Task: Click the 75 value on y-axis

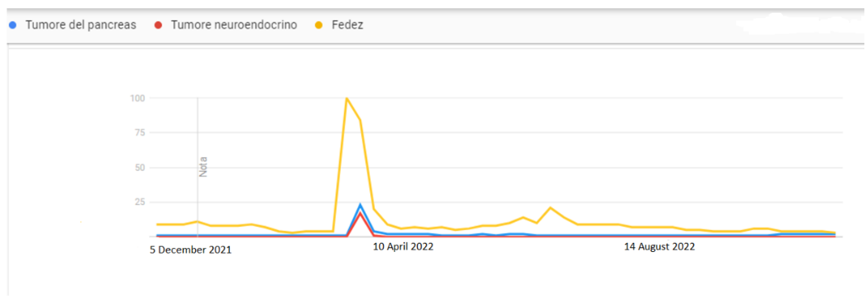Action: point(140,132)
